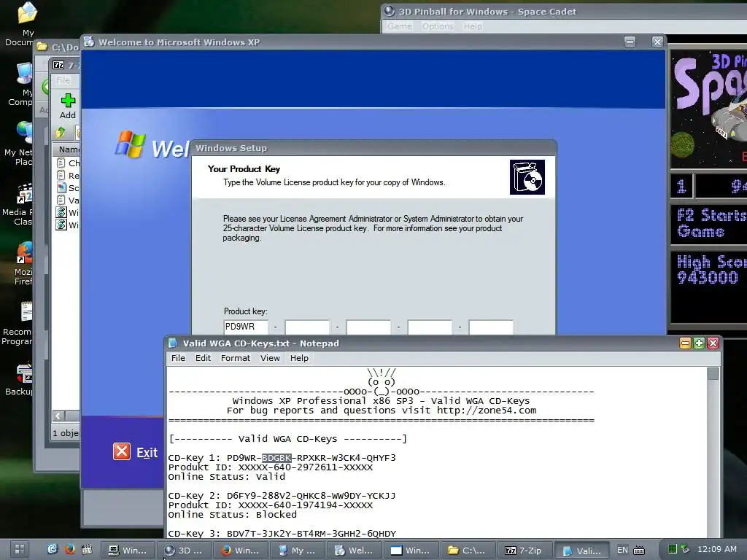Launch Internet Explorer from quick launch
The image size is (747, 560).
click(52, 550)
